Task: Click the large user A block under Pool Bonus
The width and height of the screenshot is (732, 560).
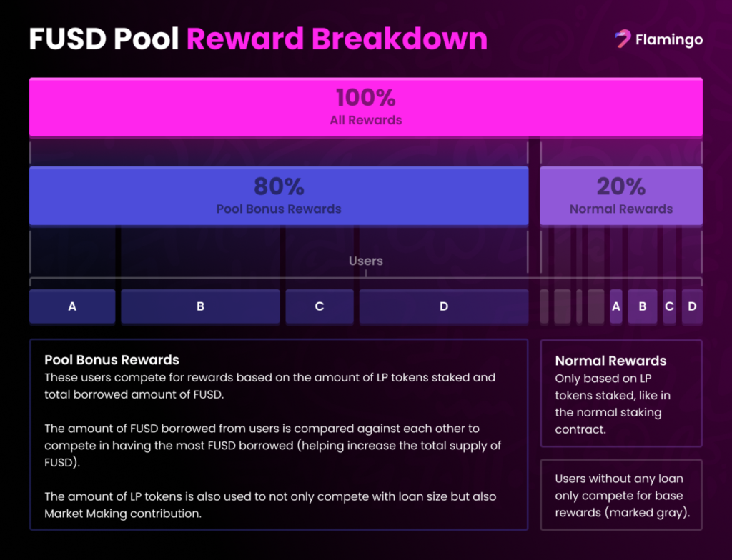Action: tap(72, 306)
